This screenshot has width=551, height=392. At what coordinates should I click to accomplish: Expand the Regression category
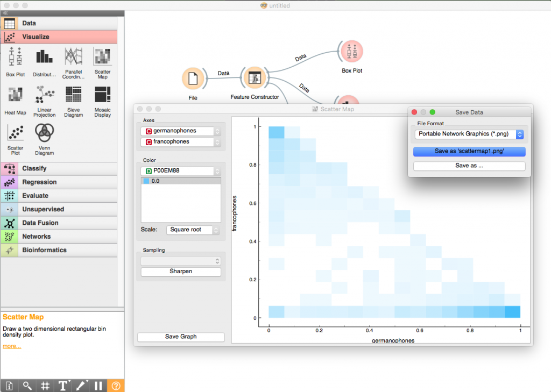pyautogui.click(x=59, y=182)
